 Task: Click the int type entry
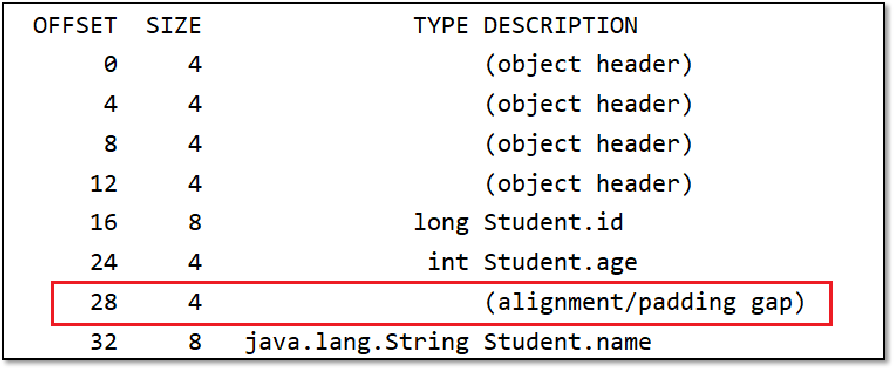tap(448, 262)
